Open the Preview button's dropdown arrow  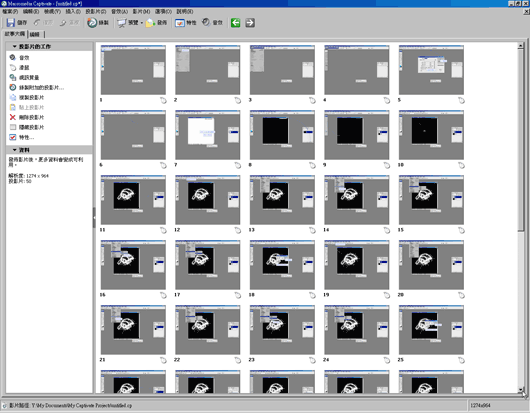pyautogui.click(x=142, y=23)
